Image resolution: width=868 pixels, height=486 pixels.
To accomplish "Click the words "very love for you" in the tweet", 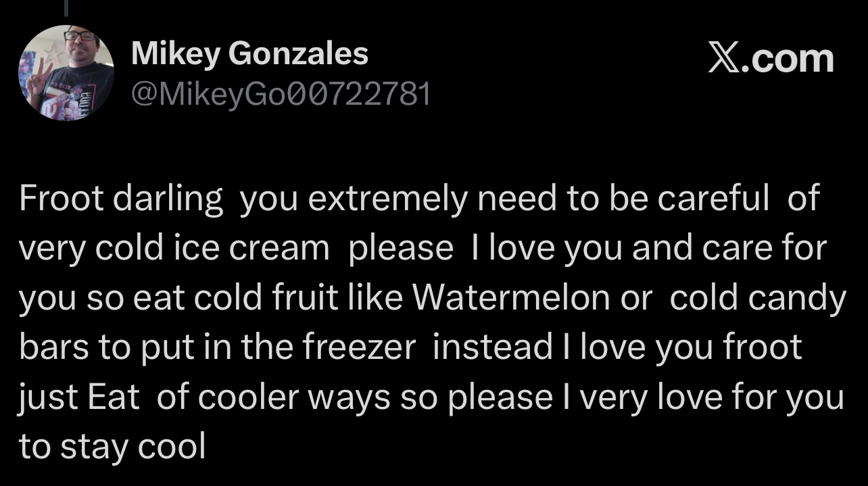I will (710, 397).
